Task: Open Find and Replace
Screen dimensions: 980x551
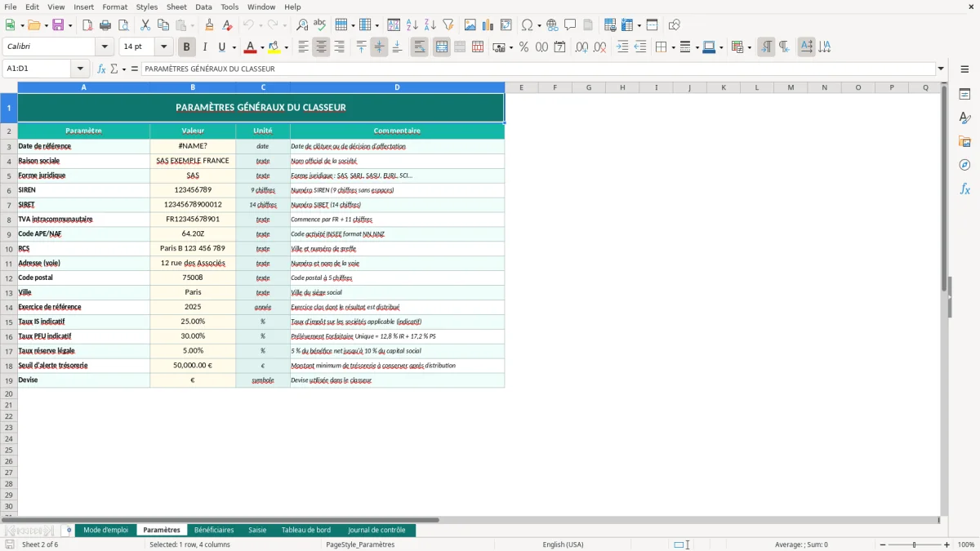Action: (x=302, y=25)
